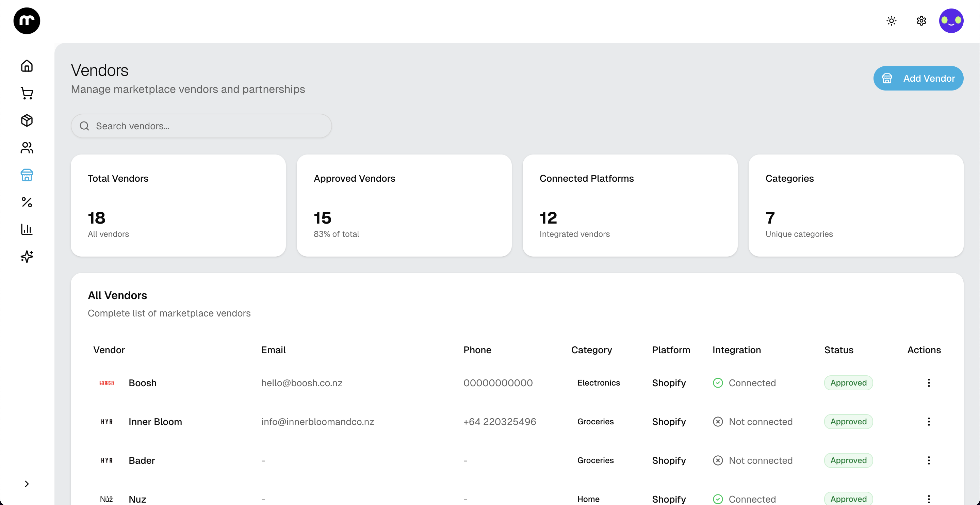
Task: Open actions menu for Bader vendor
Action: [x=929, y=460]
